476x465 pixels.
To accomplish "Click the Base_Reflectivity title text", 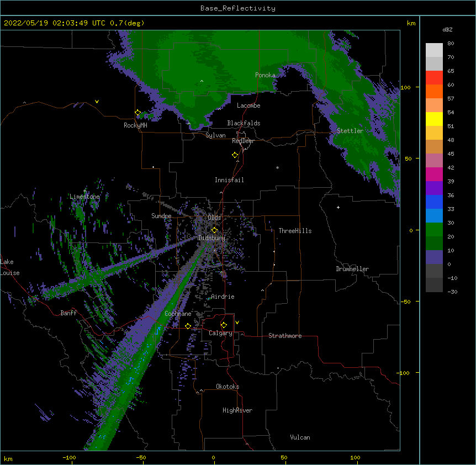I will pos(238,8).
